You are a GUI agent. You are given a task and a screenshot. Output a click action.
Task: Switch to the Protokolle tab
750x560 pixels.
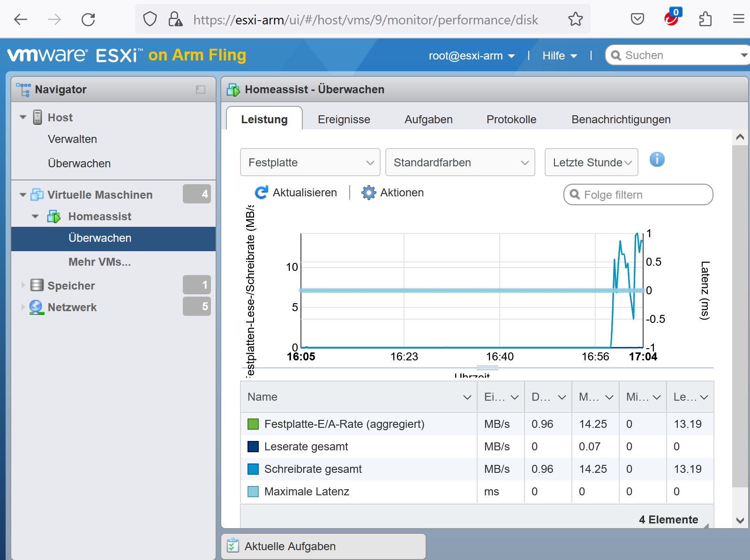[x=511, y=119]
